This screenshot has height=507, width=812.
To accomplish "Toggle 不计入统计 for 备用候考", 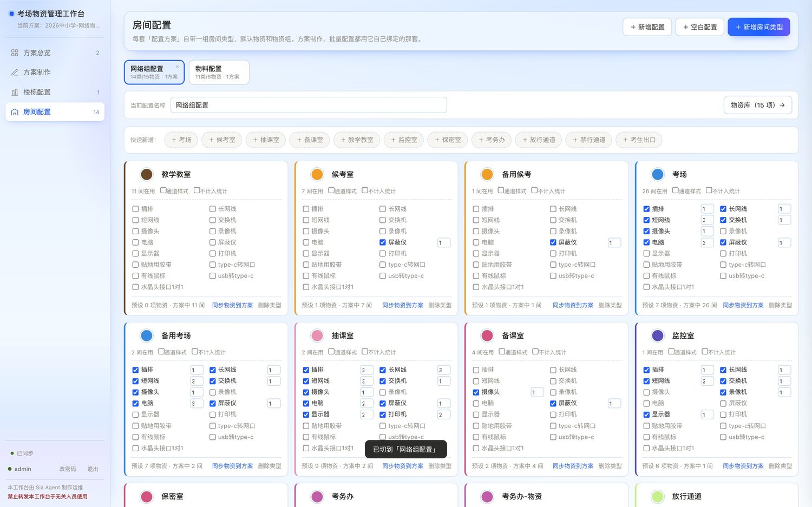I will [534, 190].
